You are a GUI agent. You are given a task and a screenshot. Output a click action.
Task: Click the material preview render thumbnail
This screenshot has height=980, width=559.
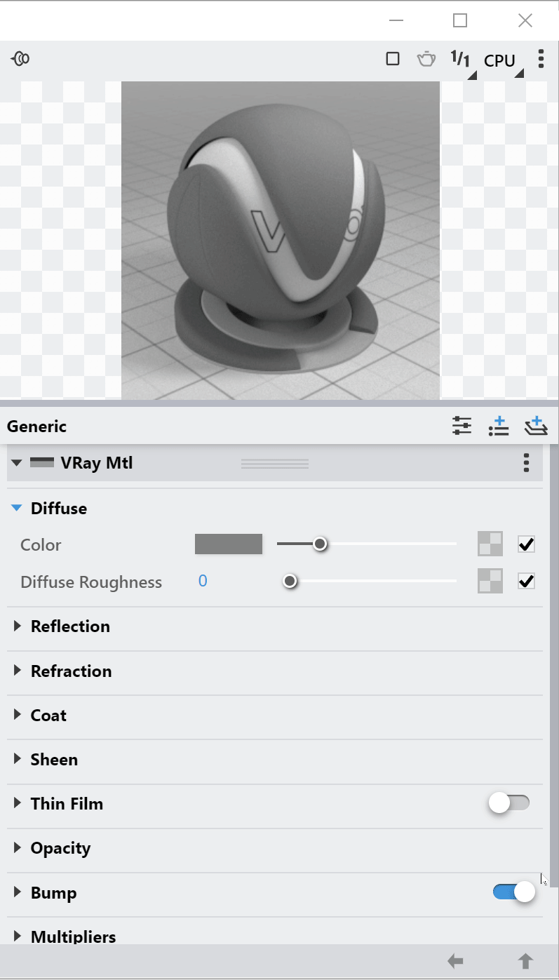(x=281, y=241)
